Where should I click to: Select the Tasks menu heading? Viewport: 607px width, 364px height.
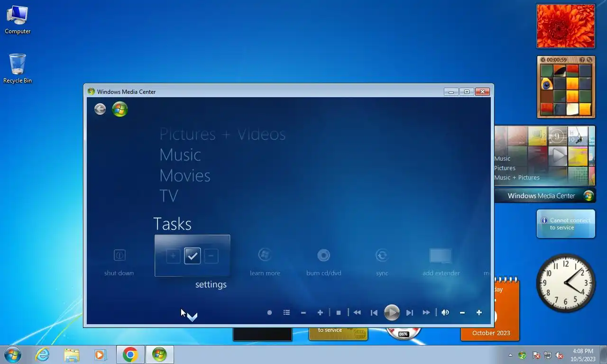pyautogui.click(x=172, y=224)
